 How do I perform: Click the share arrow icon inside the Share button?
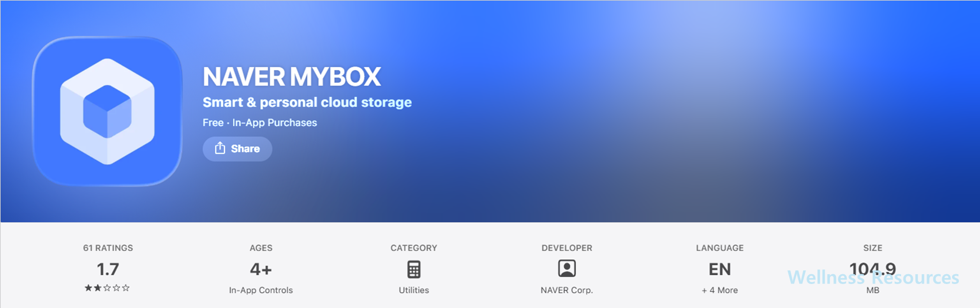pyautogui.click(x=220, y=148)
